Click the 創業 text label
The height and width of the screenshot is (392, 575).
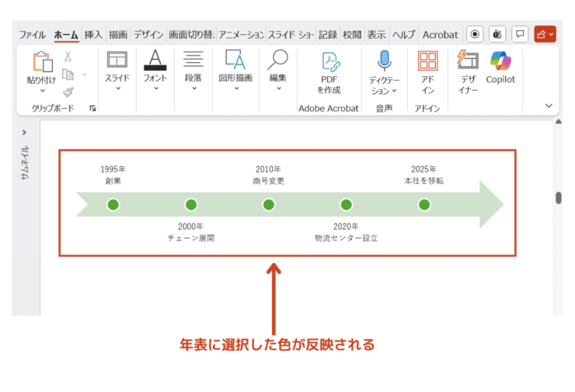(x=113, y=181)
